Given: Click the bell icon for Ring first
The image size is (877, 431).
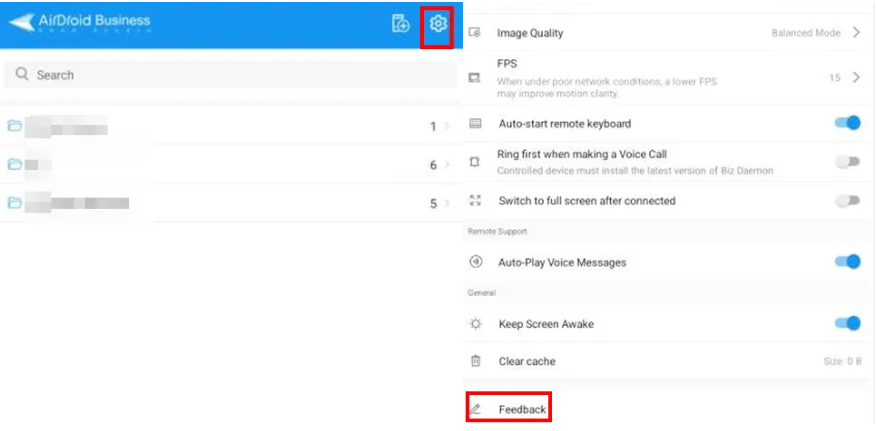Looking at the screenshot, I should click(475, 162).
